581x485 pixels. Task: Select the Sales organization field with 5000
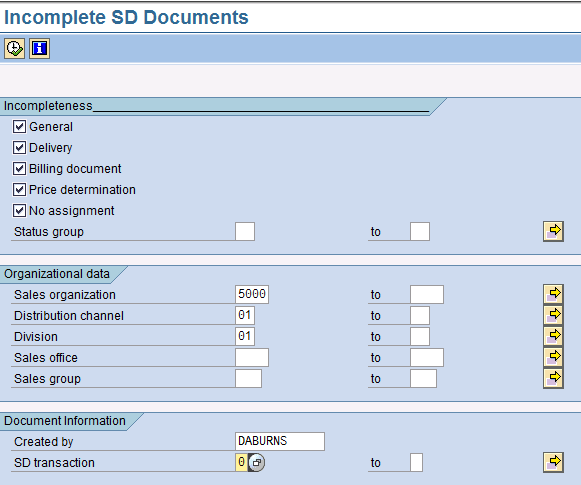point(252,295)
